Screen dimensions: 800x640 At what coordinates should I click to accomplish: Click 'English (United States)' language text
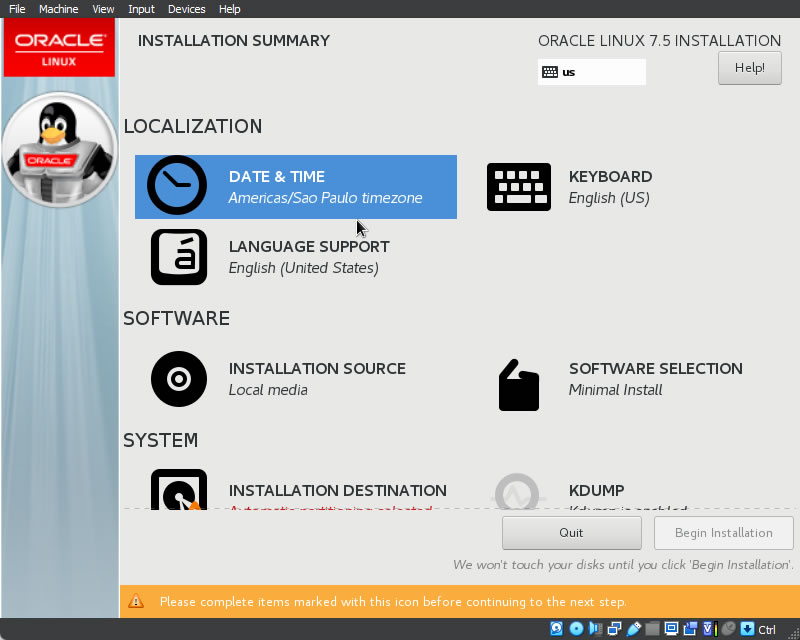(x=304, y=268)
